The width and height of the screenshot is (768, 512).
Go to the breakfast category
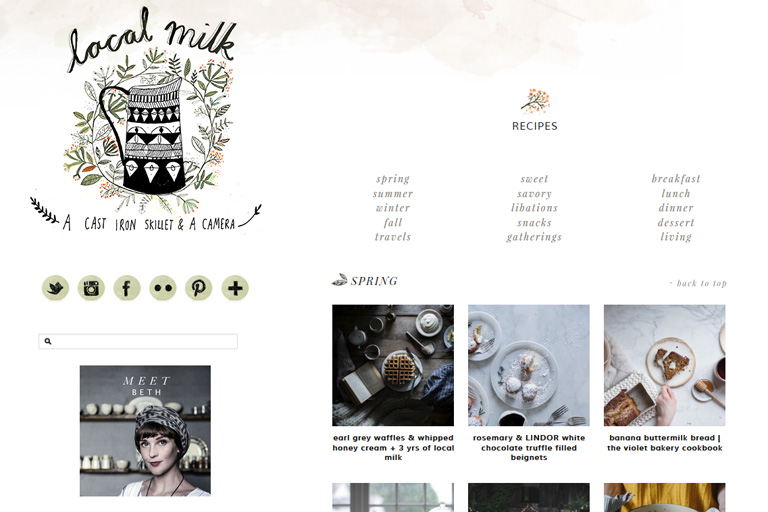coord(676,179)
